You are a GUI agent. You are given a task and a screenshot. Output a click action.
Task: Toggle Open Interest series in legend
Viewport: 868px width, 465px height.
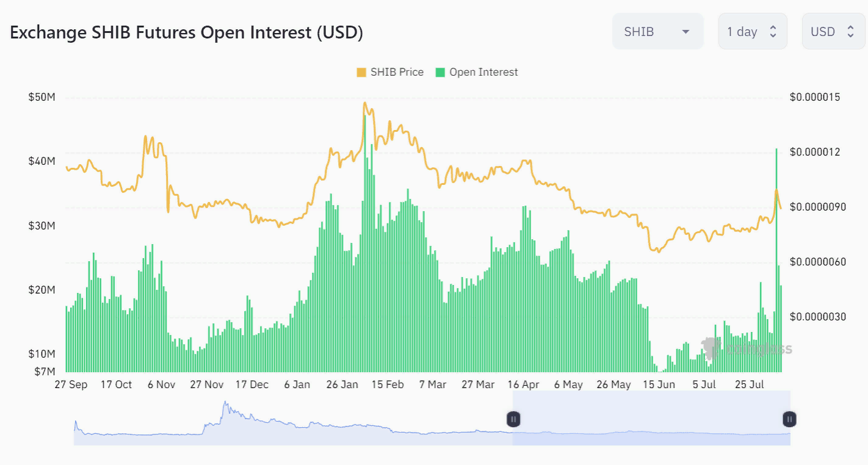(483, 72)
